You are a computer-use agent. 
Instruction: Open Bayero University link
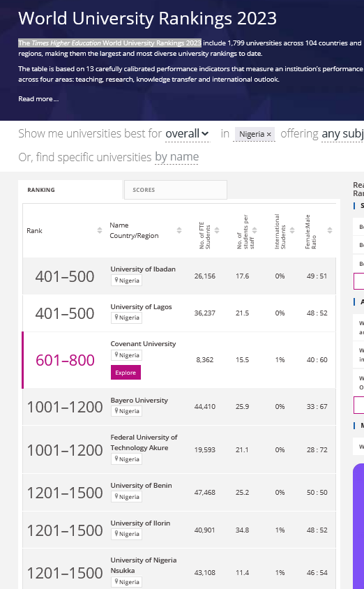[x=139, y=400]
